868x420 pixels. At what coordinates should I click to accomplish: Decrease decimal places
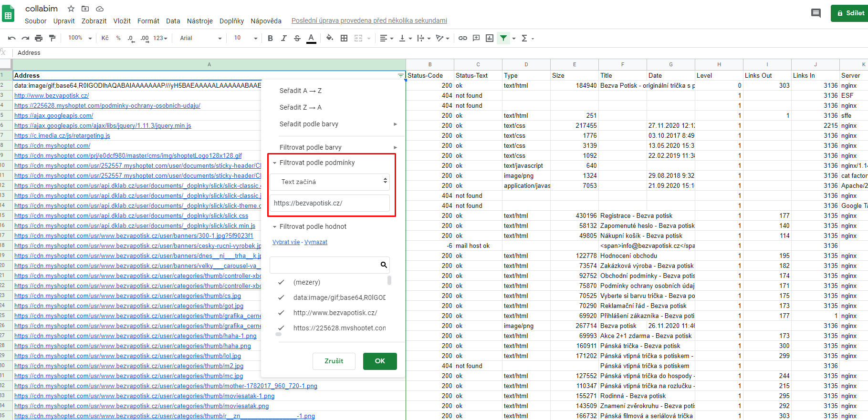(x=131, y=38)
